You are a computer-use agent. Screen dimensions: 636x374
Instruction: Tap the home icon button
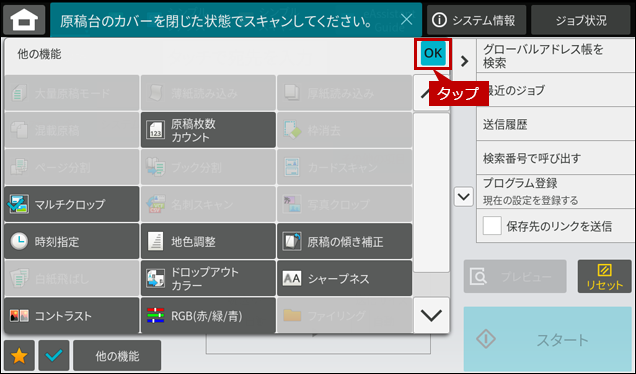point(24,19)
